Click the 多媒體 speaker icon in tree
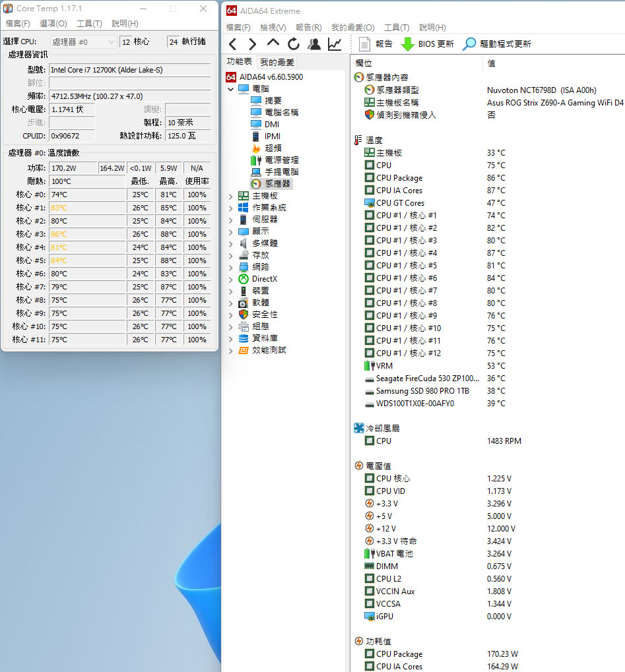Image resolution: width=625 pixels, height=672 pixels. tap(244, 243)
